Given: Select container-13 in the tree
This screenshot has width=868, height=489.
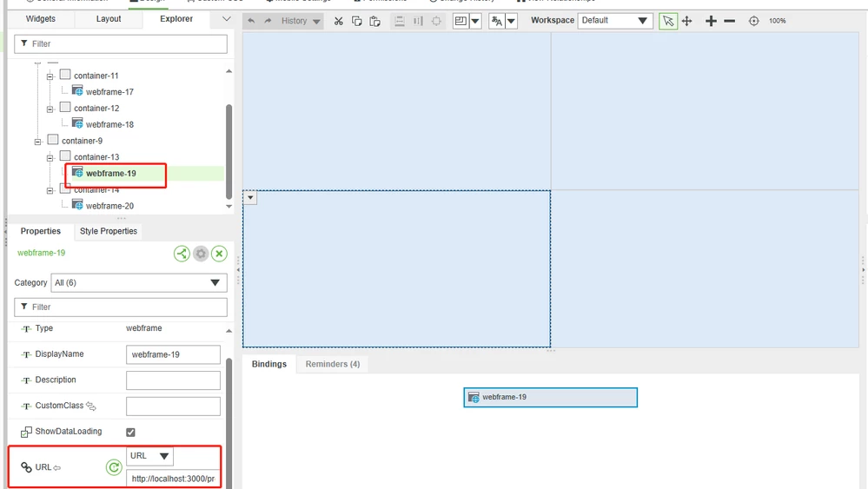Looking at the screenshot, I should pos(96,157).
